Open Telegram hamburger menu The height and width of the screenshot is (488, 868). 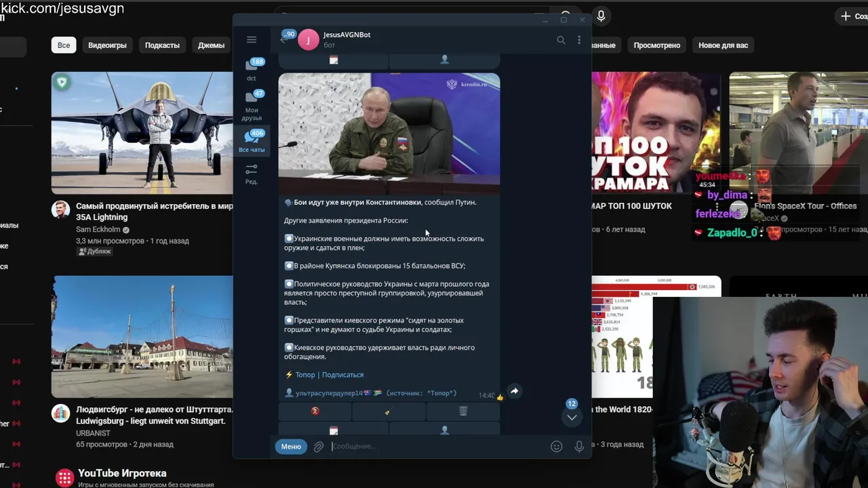coord(252,40)
